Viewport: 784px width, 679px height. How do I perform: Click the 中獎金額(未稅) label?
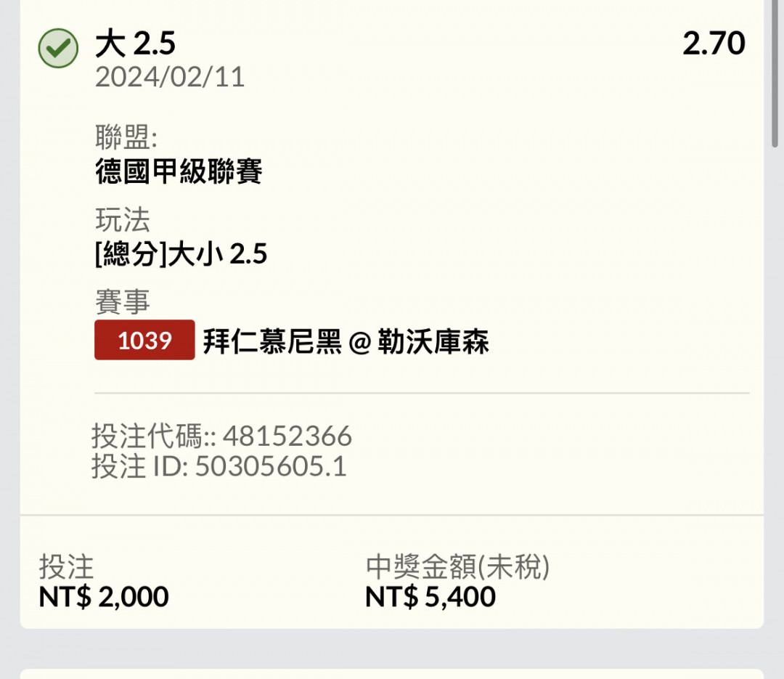pos(457,566)
